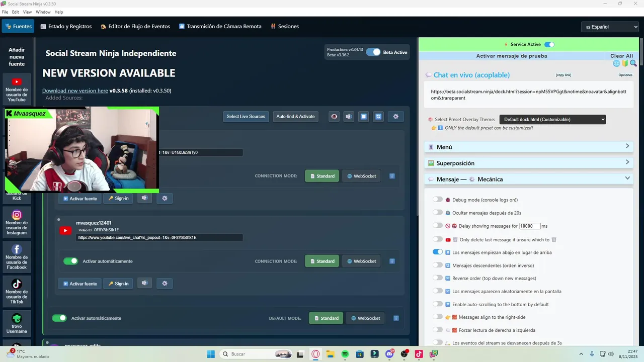Open the Sesiones tab
The image size is (644, 362).
(x=285, y=26)
